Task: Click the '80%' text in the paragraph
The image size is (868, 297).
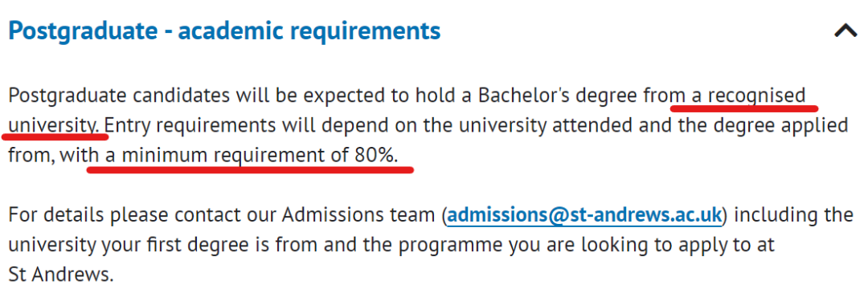Action: coord(376,156)
